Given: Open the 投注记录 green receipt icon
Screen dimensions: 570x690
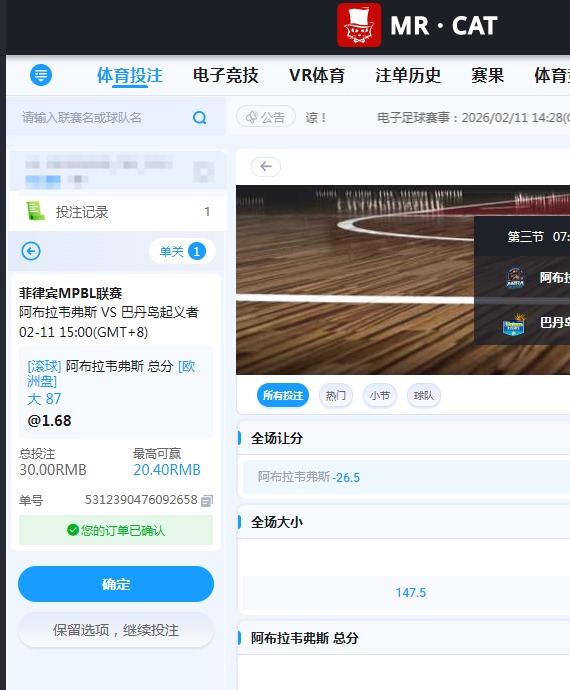Looking at the screenshot, I should tap(35, 211).
